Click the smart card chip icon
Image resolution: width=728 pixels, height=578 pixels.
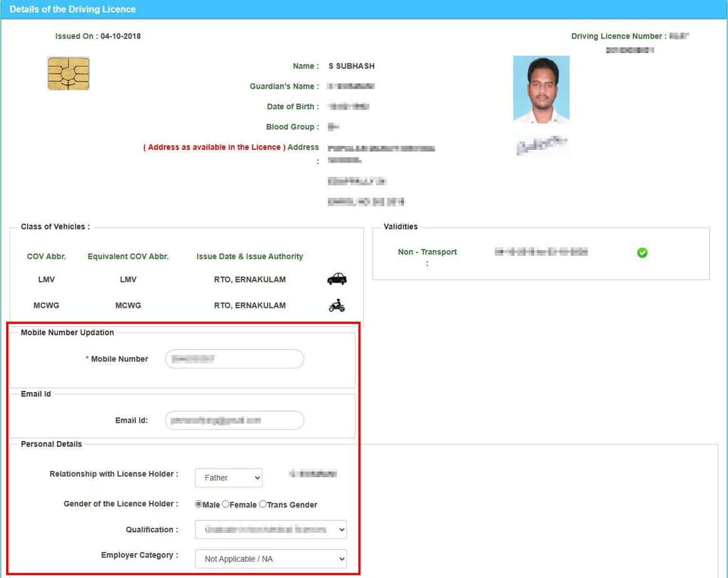pyautogui.click(x=68, y=73)
